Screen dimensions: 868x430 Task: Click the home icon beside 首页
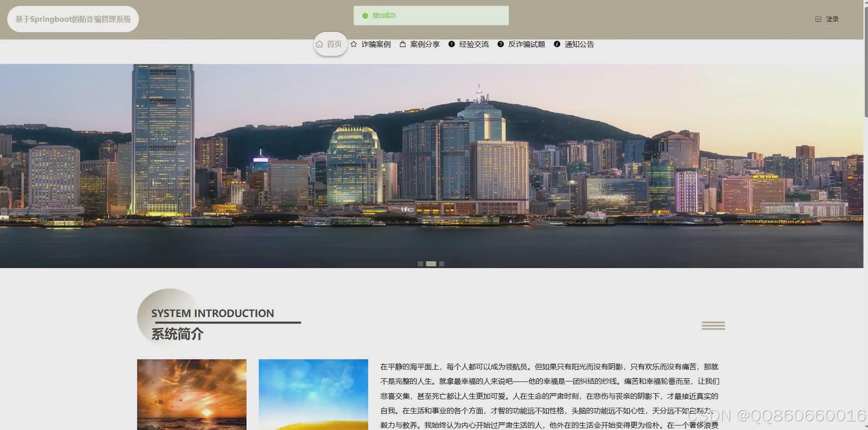pos(319,44)
